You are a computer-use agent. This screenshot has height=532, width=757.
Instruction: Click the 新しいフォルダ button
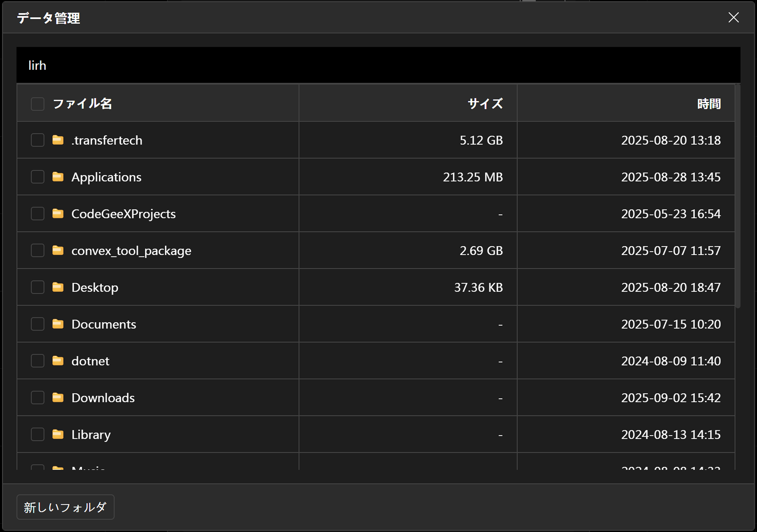[65, 507]
